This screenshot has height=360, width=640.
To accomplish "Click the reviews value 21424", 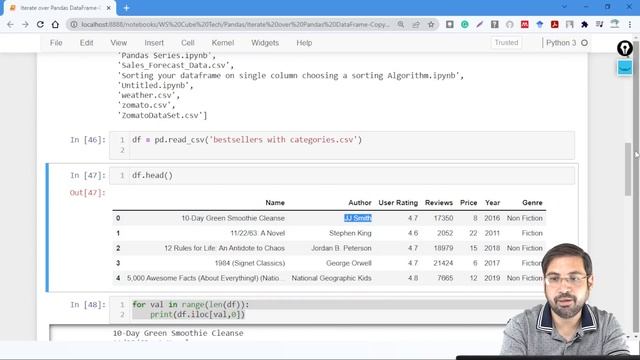I will point(443,263).
